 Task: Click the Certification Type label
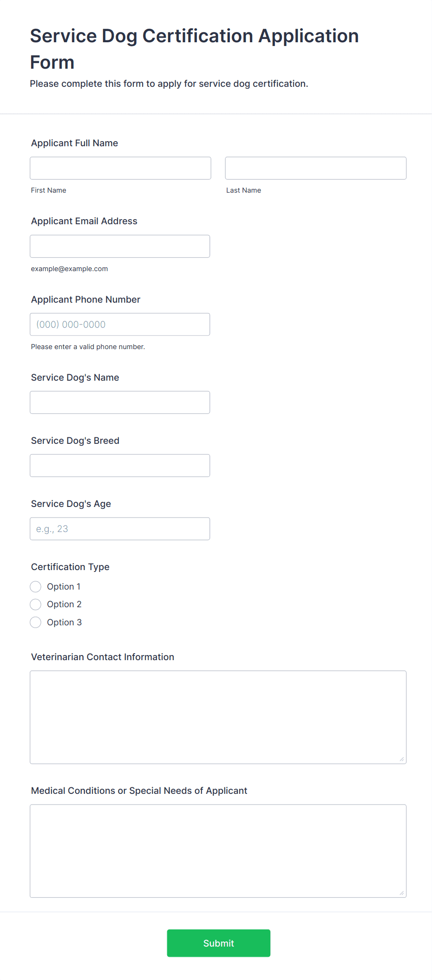point(70,567)
